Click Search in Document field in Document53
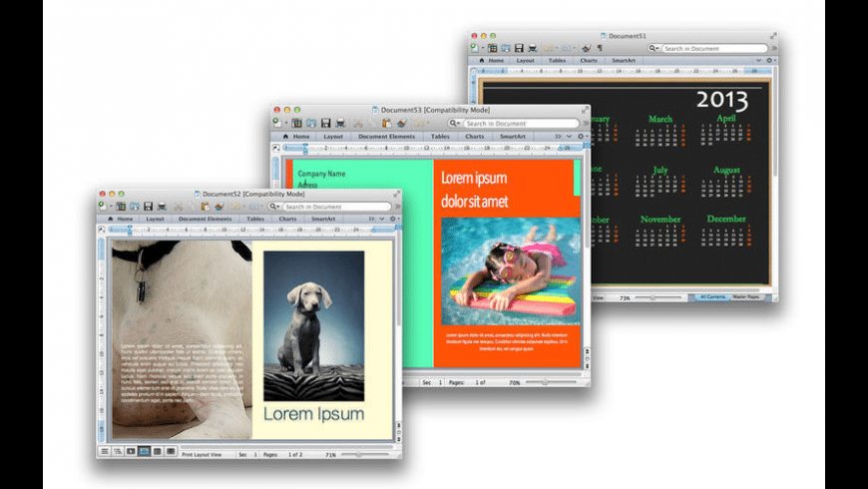 (x=521, y=123)
